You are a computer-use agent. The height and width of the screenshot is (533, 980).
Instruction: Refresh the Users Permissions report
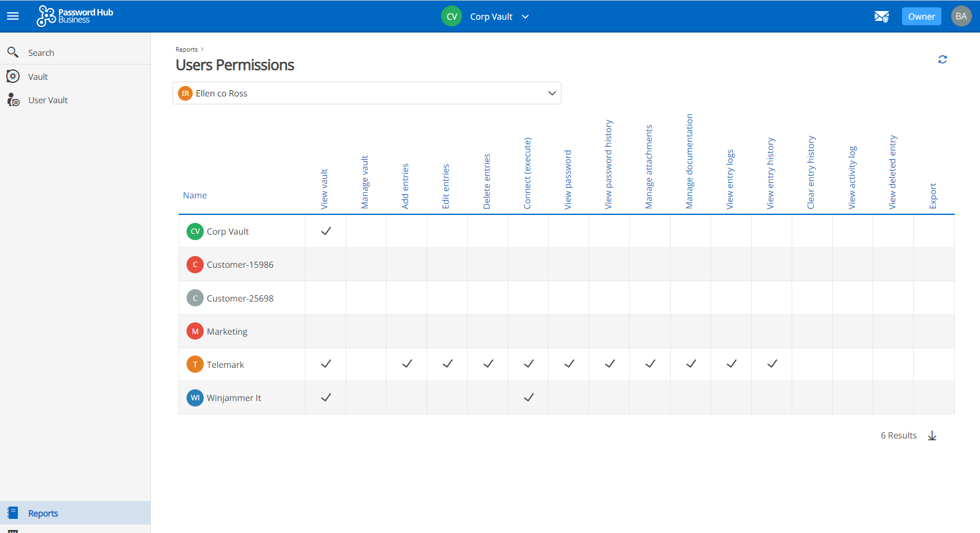(943, 60)
